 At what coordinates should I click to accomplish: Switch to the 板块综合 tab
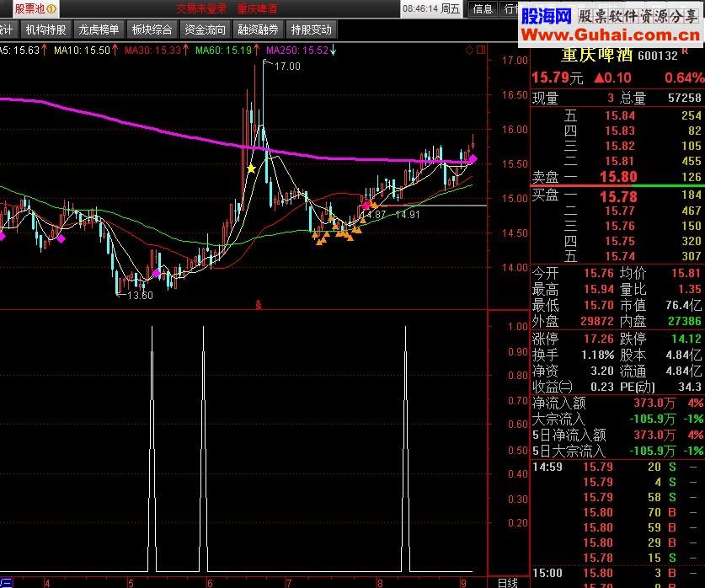(x=152, y=30)
